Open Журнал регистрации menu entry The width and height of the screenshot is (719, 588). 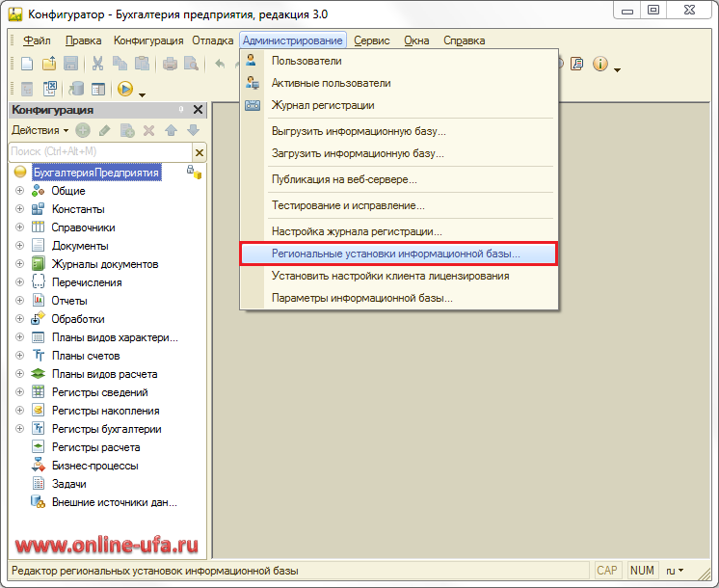tap(398, 105)
